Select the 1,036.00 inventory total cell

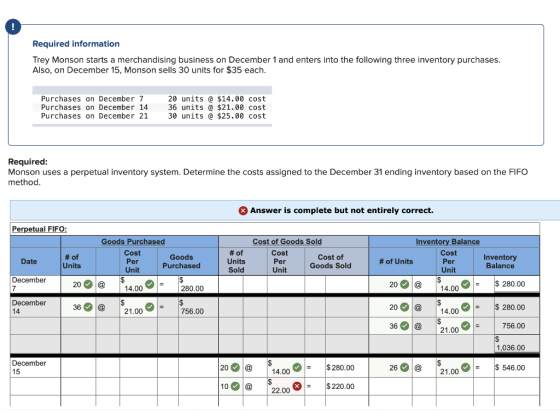[x=517, y=344]
